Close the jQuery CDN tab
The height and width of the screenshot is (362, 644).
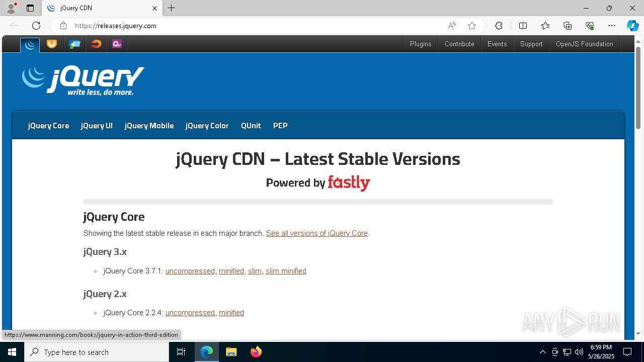click(154, 9)
